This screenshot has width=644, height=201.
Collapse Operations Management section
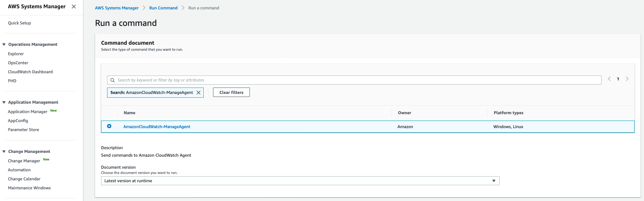click(4, 44)
